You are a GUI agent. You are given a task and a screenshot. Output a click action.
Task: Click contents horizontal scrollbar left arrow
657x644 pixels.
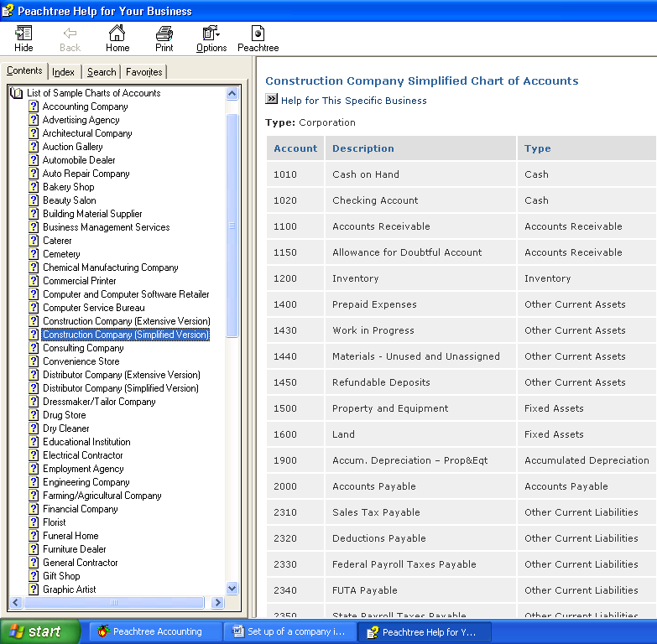point(16,602)
